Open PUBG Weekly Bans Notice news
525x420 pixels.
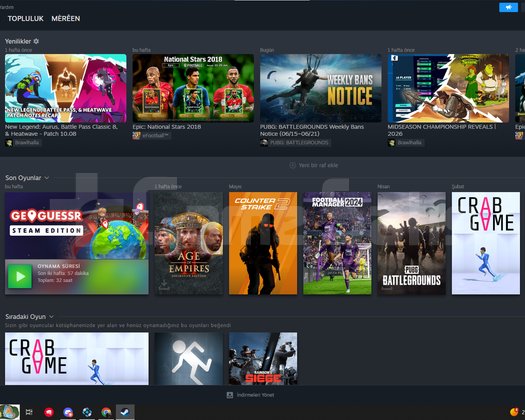tap(320, 88)
